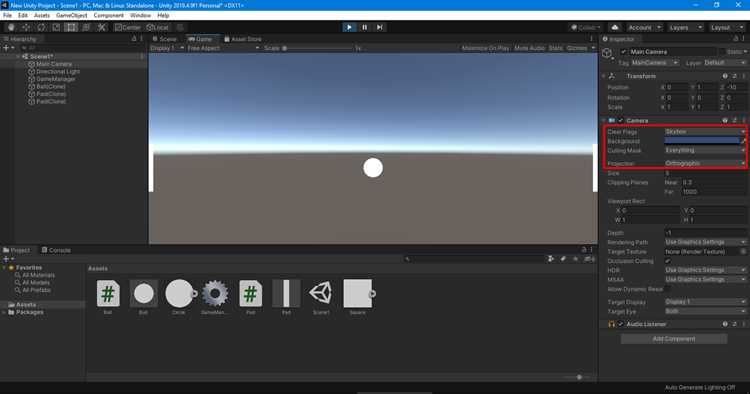Click the Background color swatch
The image size is (750, 394).
tap(702, 141)
